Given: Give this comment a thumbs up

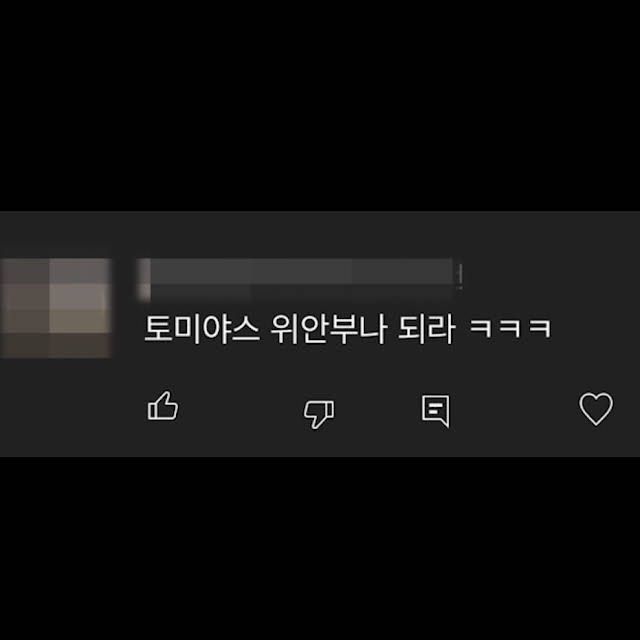Looking at the screenshot, I should point(162,406).
